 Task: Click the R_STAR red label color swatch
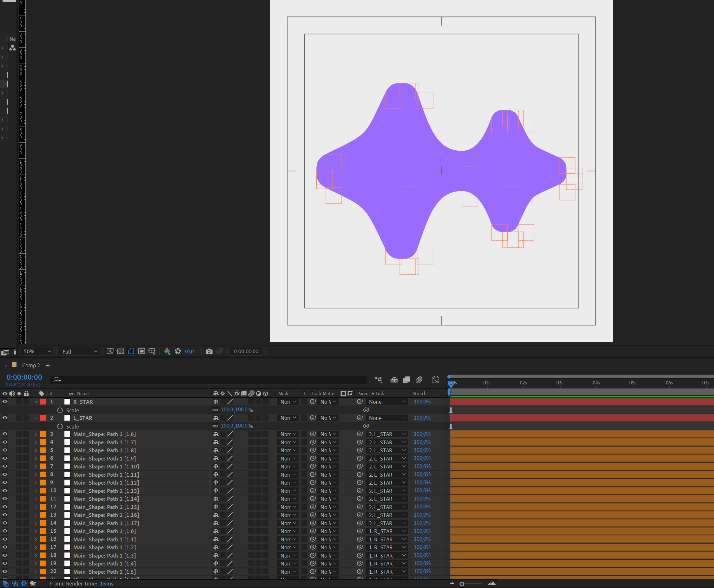tap(43, 402)
